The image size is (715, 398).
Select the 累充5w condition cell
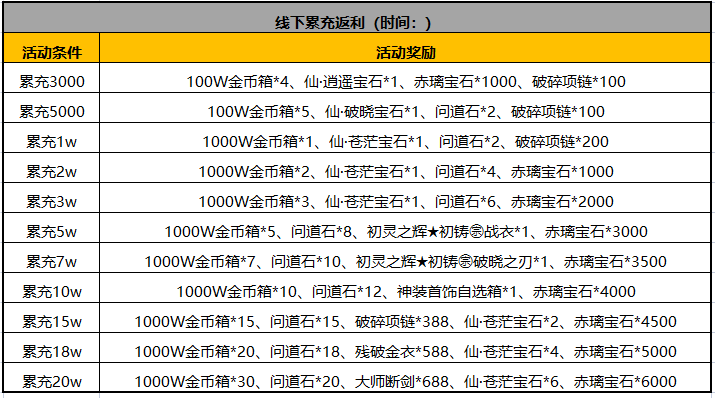52,228
